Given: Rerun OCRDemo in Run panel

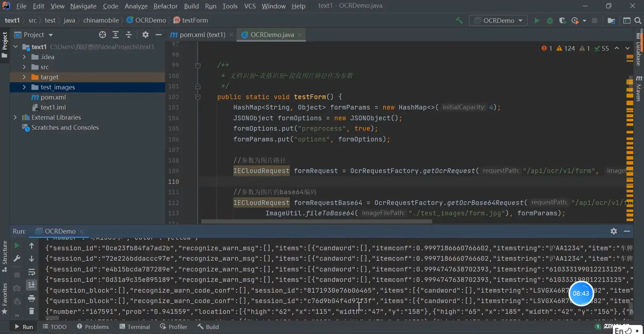Looking at the screenshot, I should coord(16,246).
